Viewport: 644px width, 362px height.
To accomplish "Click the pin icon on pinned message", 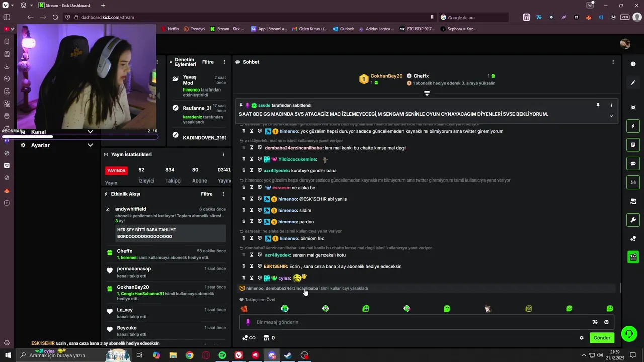I will pos(598,105).
